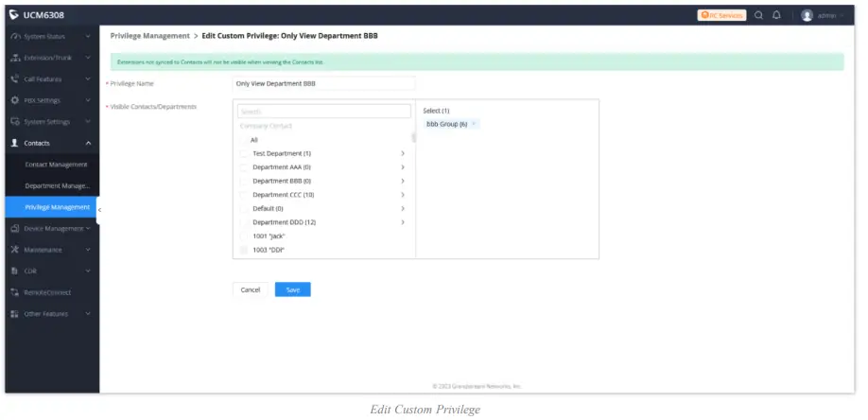Viewport: 868px width, 420px height.
Task: Expand Department BBB (0) with its arrow
Action: coord(403,182)
